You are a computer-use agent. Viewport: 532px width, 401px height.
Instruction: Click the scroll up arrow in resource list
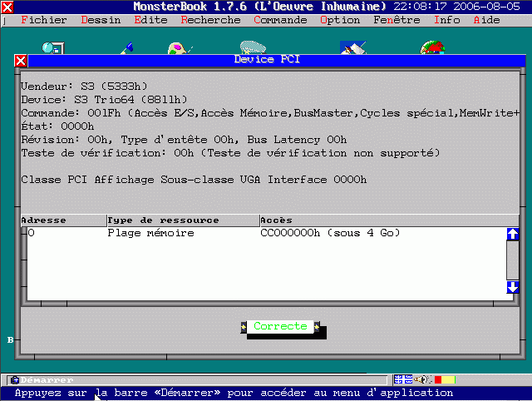coord(512,235)
